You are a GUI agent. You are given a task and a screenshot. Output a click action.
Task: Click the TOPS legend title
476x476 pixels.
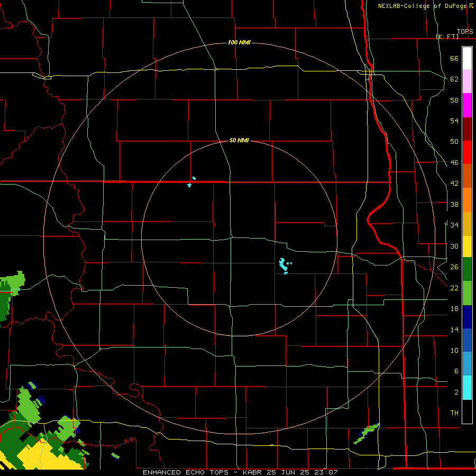(x=465, y=32)
